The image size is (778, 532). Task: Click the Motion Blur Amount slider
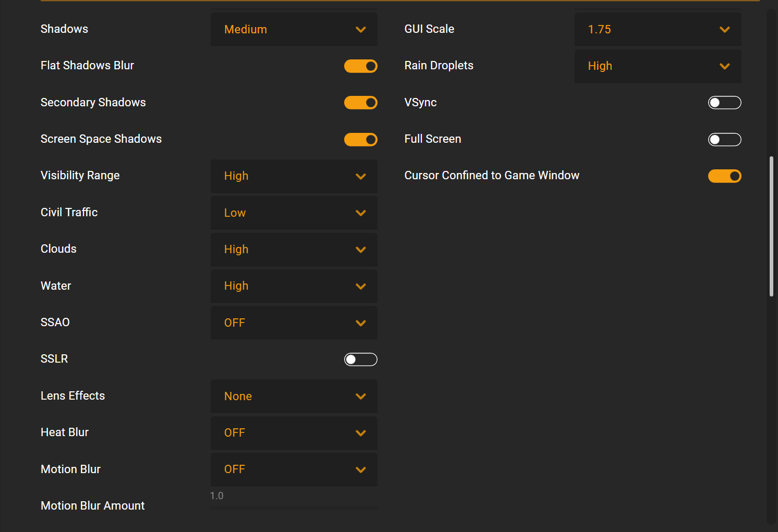294,507
